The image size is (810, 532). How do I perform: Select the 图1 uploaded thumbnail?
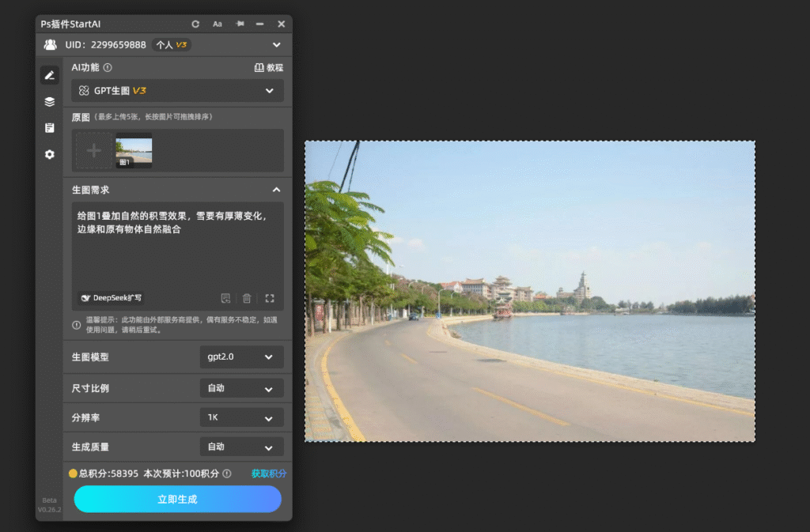click(134, 151)
